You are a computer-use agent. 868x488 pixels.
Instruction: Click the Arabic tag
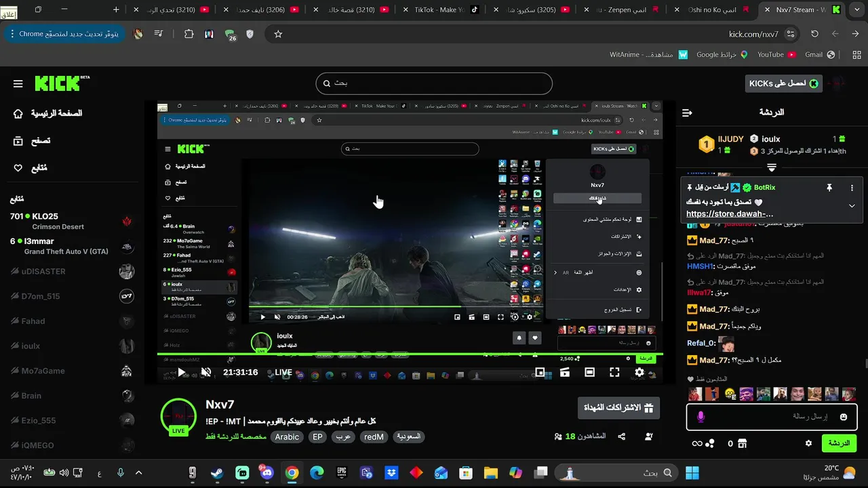(287, 437)
